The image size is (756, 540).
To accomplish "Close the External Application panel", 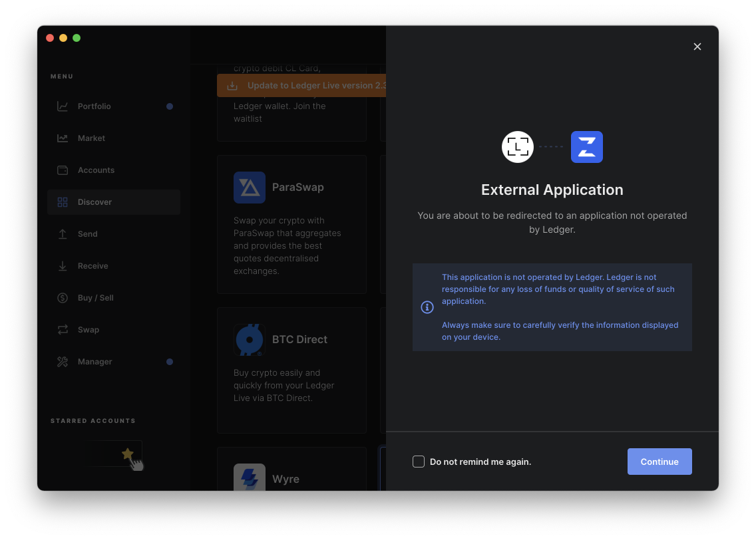I will 697,47.
